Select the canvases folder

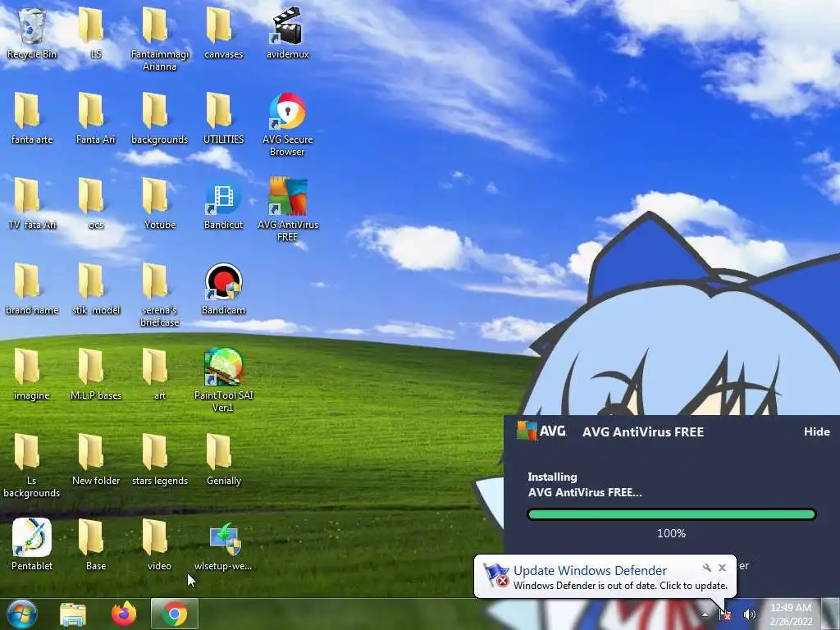(223, 33)
